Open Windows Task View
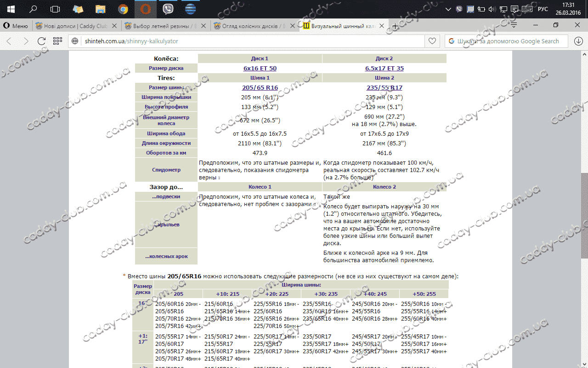588x368 pixels. point(55,9)
